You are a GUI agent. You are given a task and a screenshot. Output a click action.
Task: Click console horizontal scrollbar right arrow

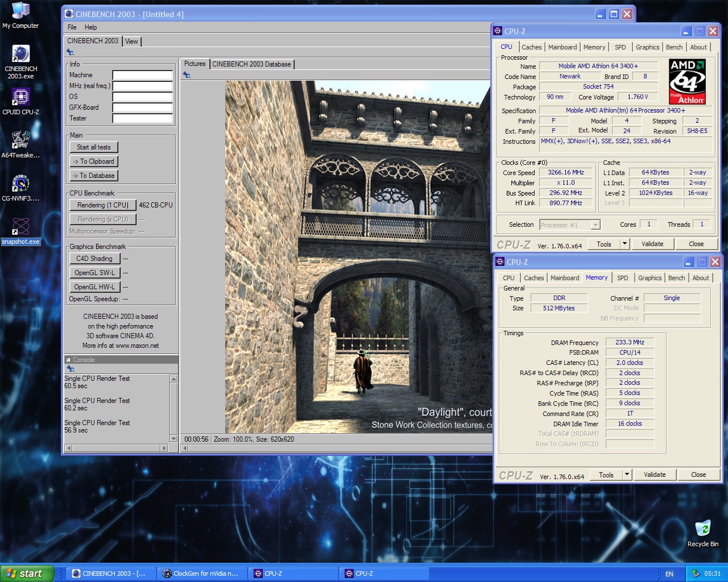pos(164,448)
